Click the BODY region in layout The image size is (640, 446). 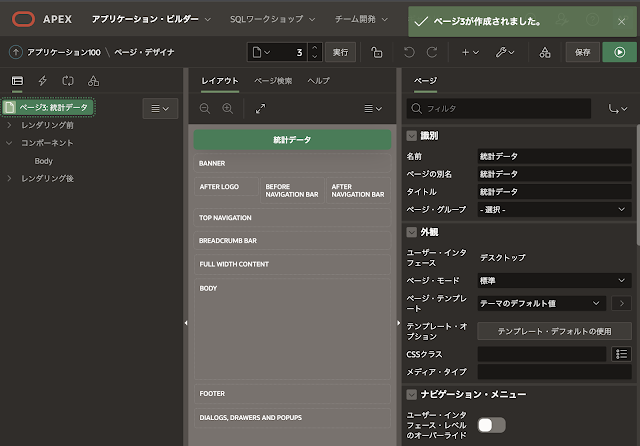tap(292, 329)
